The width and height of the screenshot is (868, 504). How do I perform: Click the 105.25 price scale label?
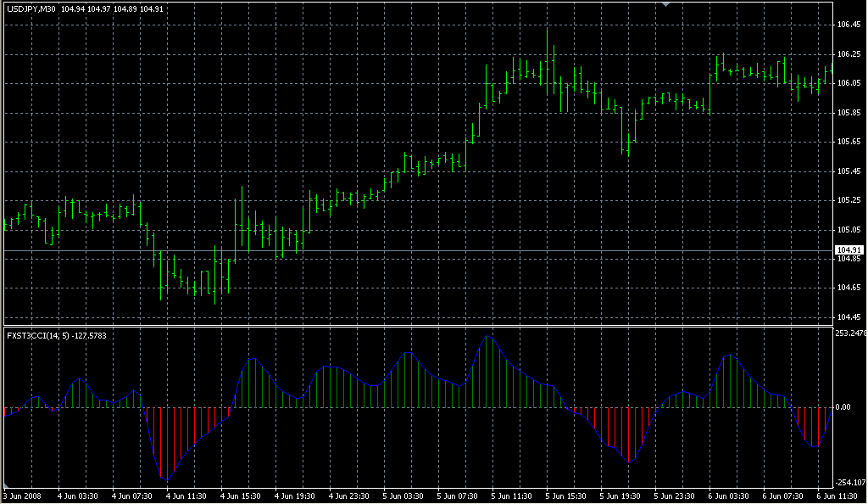tap(849, 200)
